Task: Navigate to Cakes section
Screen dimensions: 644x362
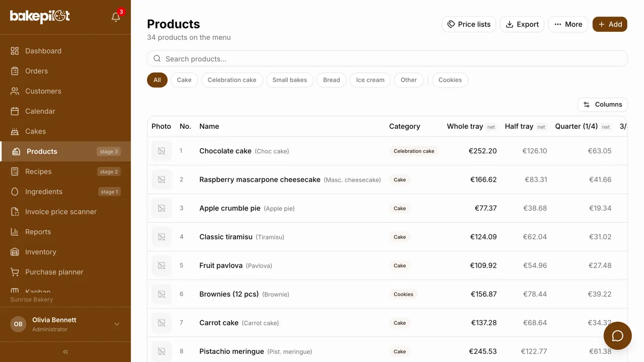Action: (x=65, y=131)
